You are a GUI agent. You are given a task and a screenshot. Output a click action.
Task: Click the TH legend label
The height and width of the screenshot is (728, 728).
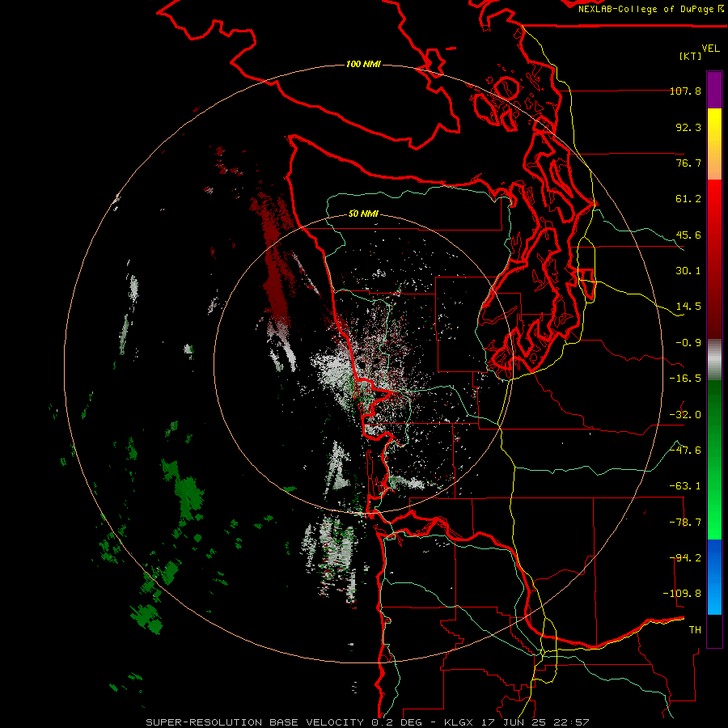695,630
